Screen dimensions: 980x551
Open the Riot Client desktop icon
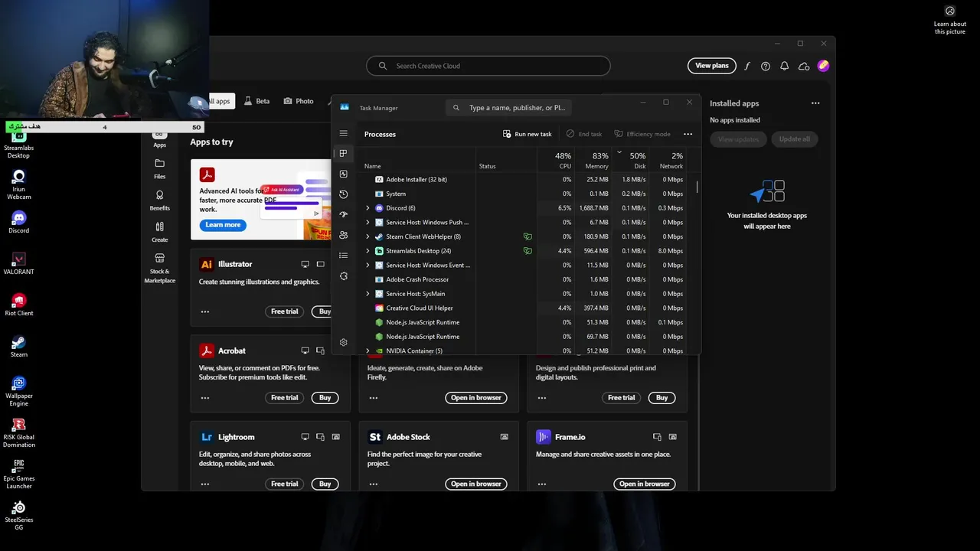point(19,305)
